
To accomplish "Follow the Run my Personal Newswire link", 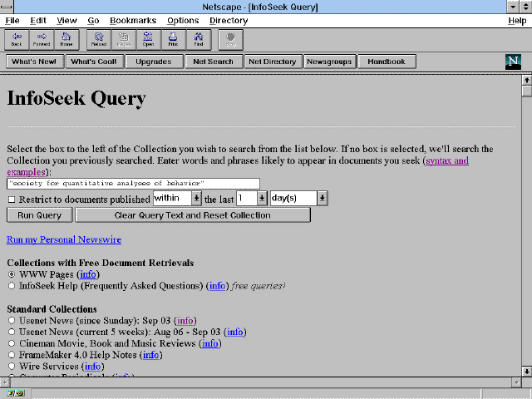I will click(64, 239).
